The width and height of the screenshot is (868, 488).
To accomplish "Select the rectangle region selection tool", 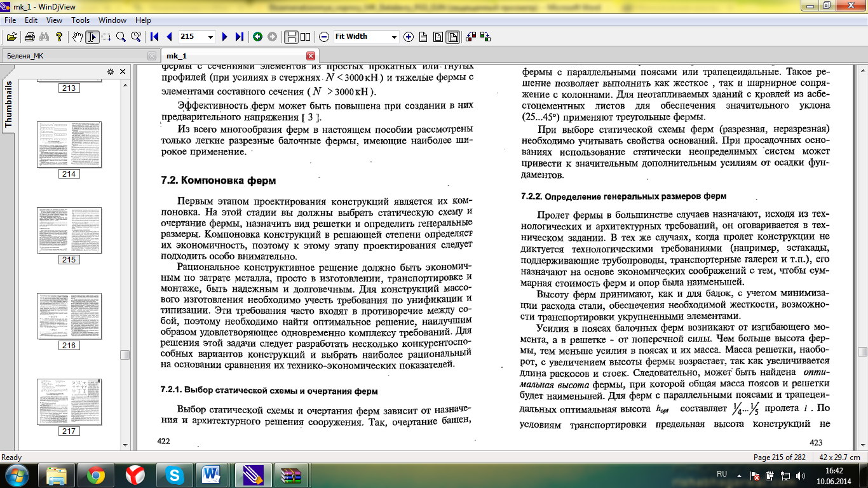I will [x=106, y=37].
